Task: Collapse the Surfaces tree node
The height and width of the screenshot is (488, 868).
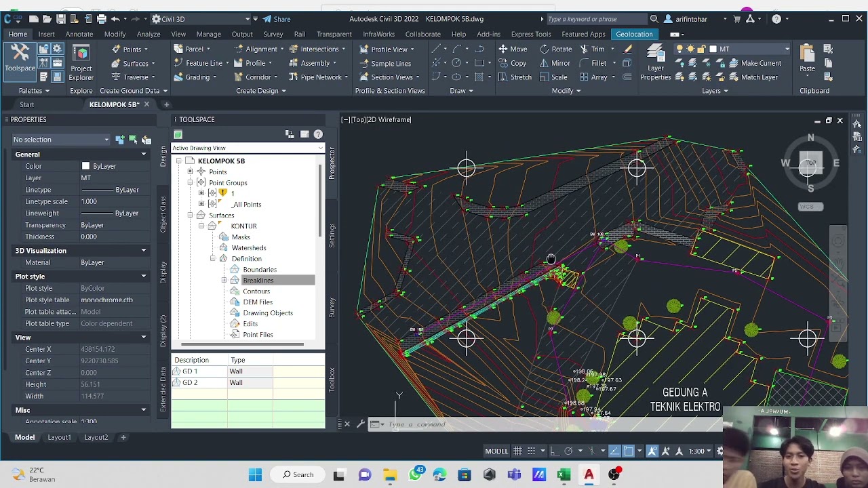Action: click(x=190, y=216)
